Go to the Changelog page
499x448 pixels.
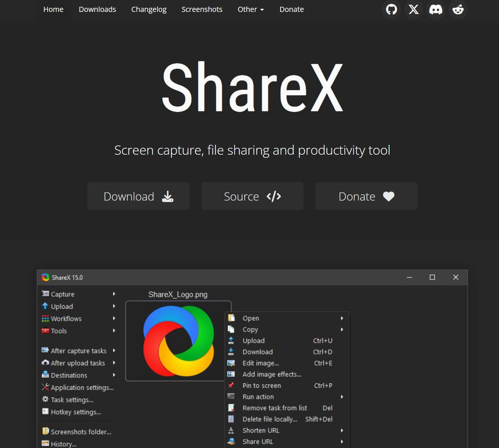(x=149, y=9)
